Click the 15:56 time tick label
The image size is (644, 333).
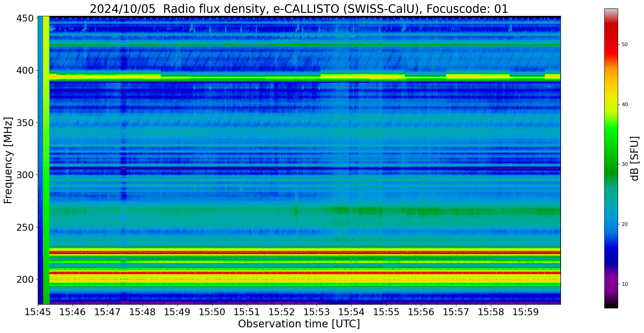tap(421, 312)
